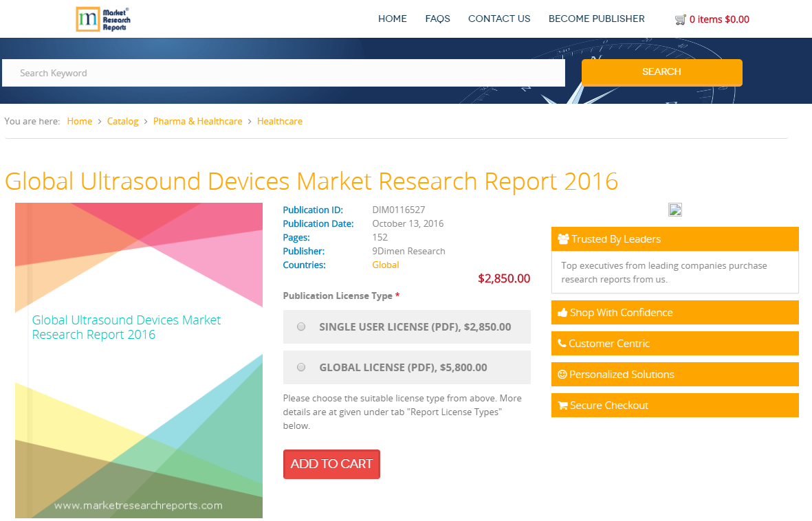Click the award icon on Trusted By Leaders

[x=564, y=239]
